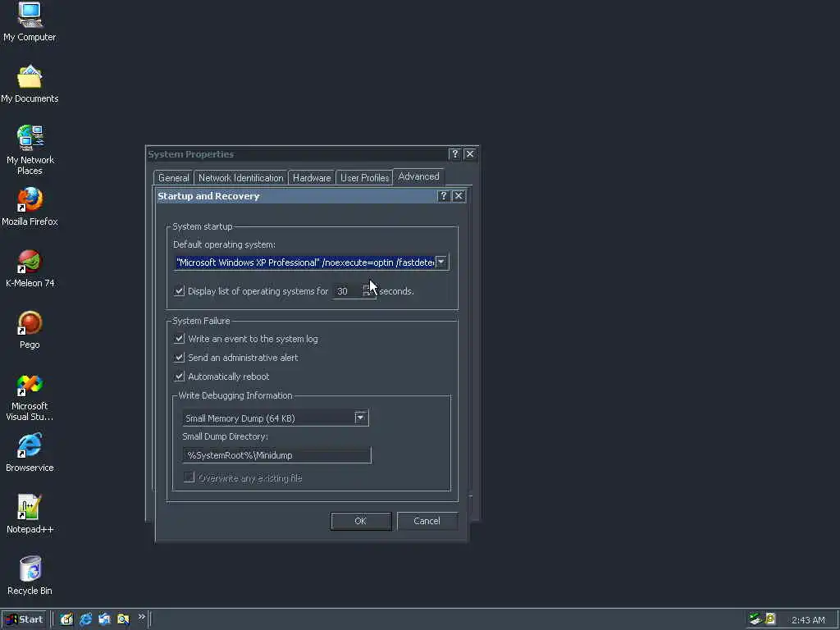Click the seconds spinner arrows beside 30

click(367, 291)
